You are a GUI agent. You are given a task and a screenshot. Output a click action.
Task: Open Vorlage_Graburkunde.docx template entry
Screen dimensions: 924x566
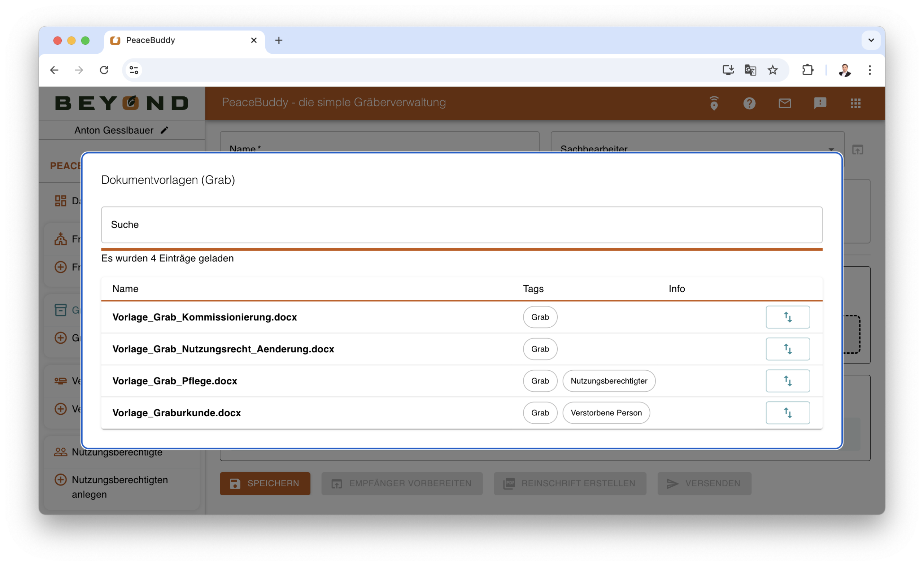176,413
